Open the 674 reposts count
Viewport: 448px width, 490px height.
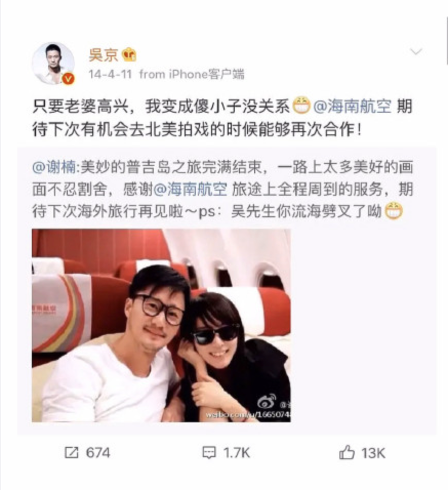coord(98,453)
